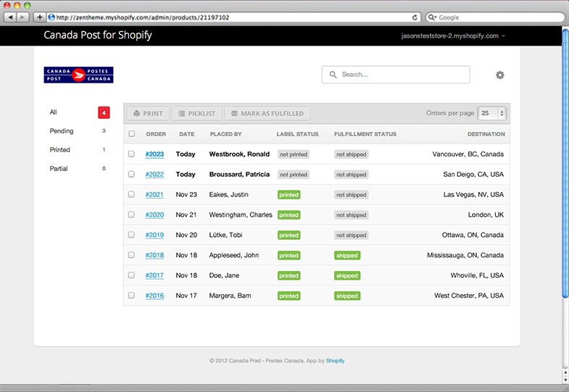Click destination West Chester, PA, USA

click(x=469, y=296)
